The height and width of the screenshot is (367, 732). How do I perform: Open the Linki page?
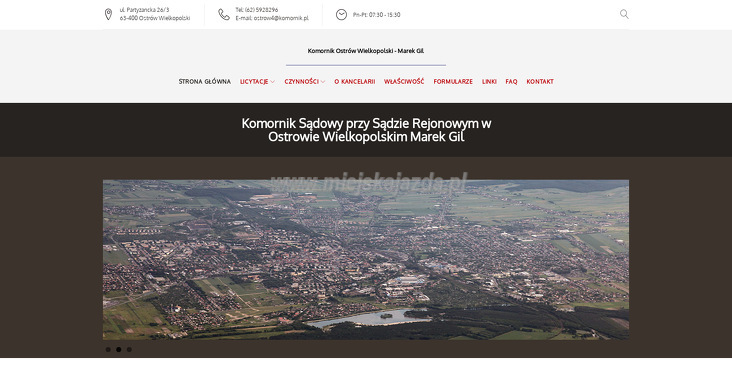point(489,81)
